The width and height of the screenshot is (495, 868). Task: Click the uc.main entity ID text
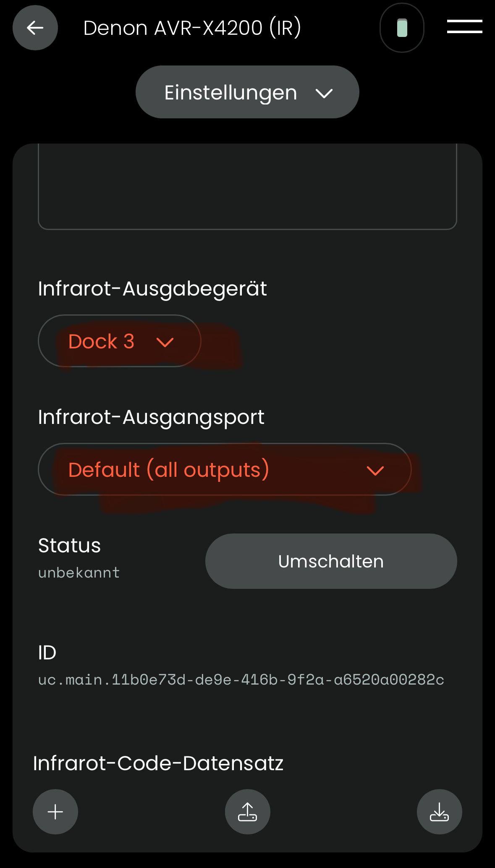(x=241, y=680)
